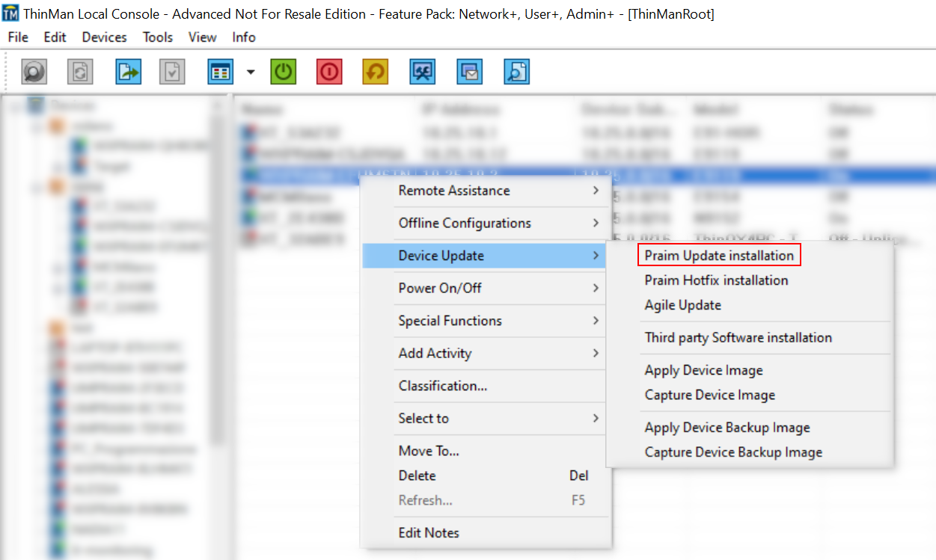Screen dimensions: 936x560
Task: Click the tools-on-screen toolbar icon
Action: point(423,71)
